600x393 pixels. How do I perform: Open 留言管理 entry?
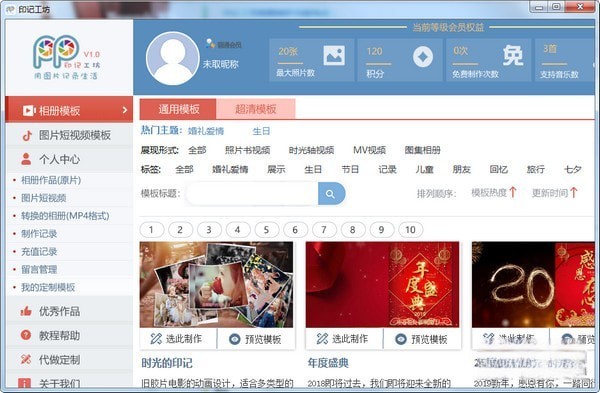pos(39,269)
